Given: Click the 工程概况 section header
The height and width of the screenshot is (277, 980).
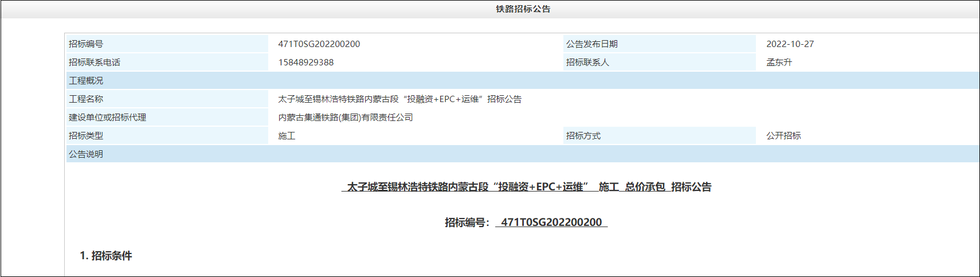Looking at the screenshot, I should tap(86, 81).
